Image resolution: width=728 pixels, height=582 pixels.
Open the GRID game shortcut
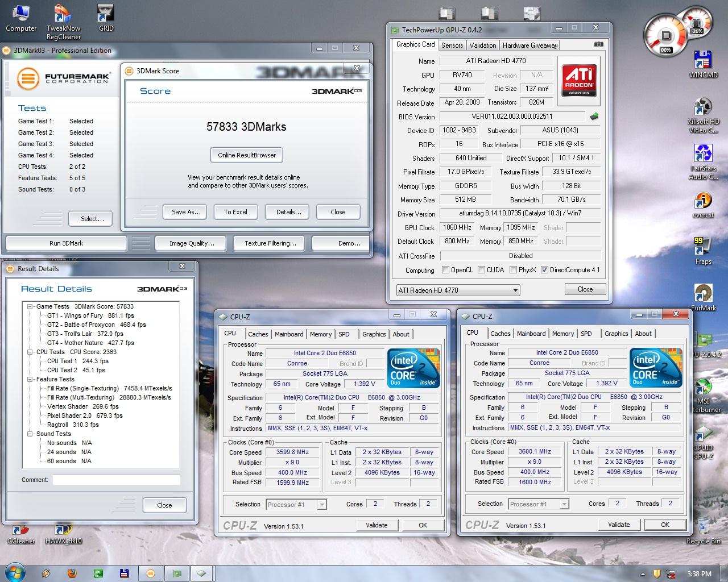pos(106,18)
